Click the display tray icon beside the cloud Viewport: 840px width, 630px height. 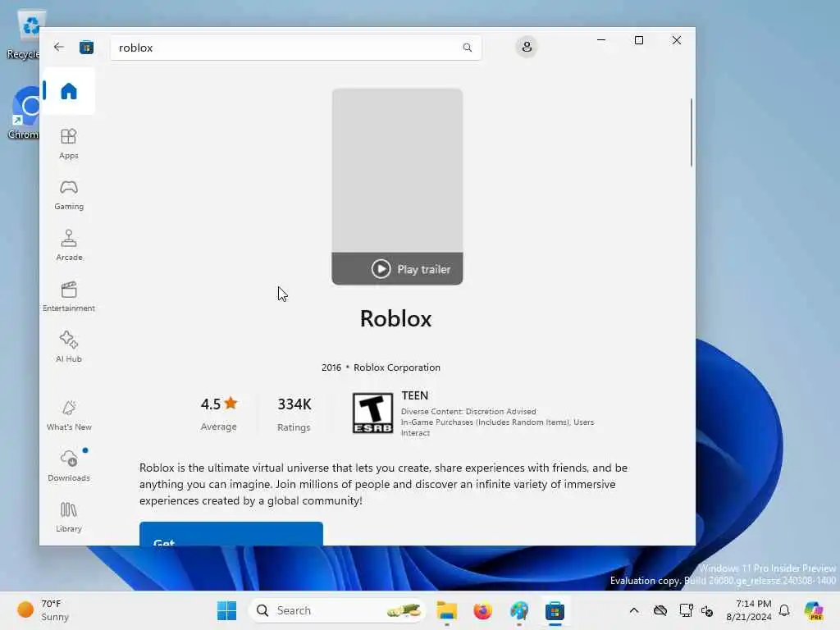coord(686,610)
